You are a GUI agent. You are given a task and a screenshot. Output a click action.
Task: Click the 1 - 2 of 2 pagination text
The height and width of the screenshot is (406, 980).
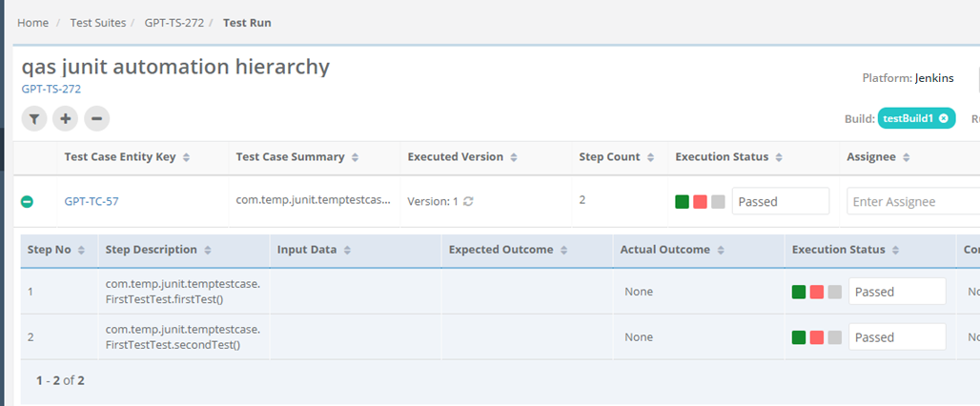click(x=60, y=380)
